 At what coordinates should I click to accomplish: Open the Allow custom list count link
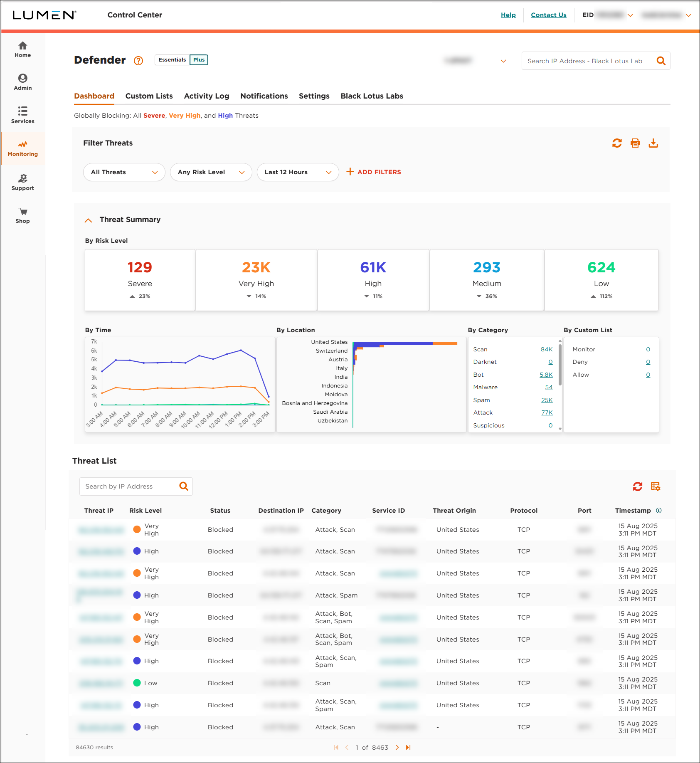click(x=648, y=375)
